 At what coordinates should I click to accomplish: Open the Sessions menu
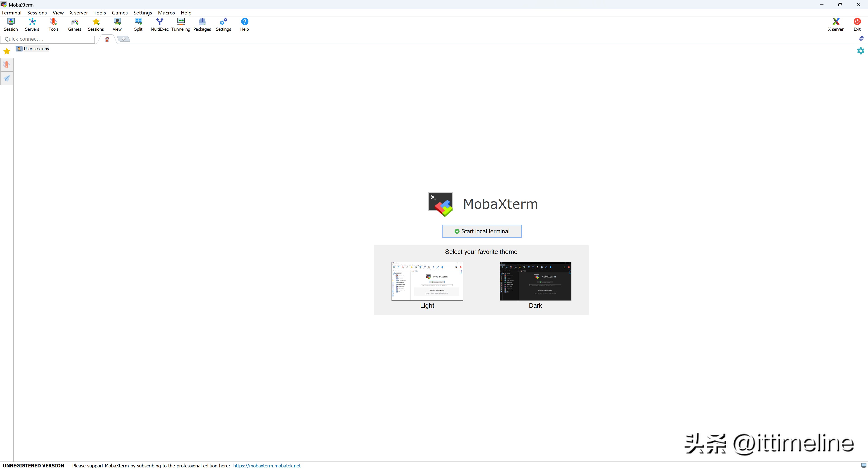(37, 13)
